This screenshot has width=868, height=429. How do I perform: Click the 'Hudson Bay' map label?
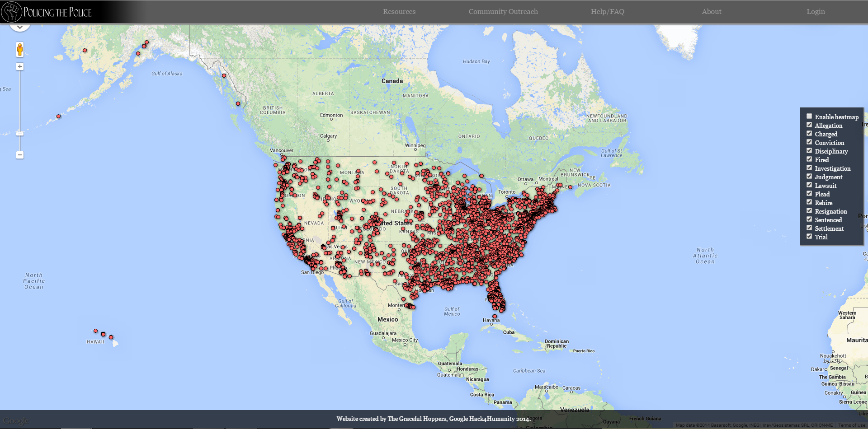tap(476, 61)
